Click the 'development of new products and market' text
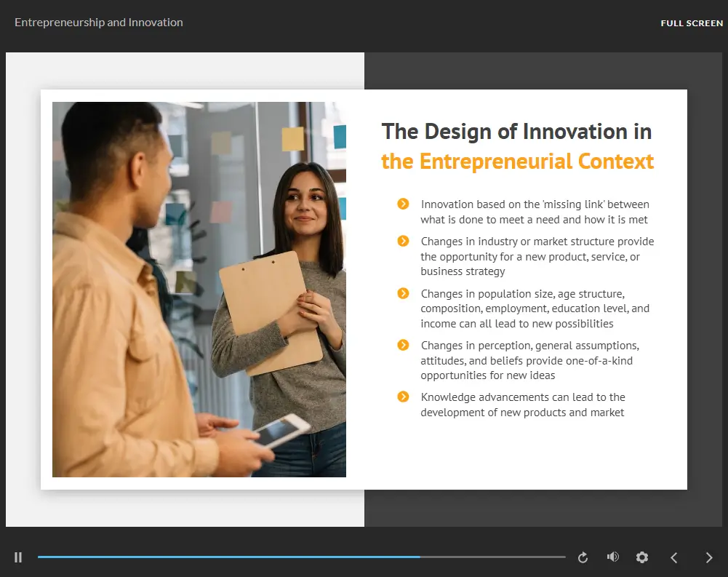This screenshot has height=577, width=728. tap(522, 413)
